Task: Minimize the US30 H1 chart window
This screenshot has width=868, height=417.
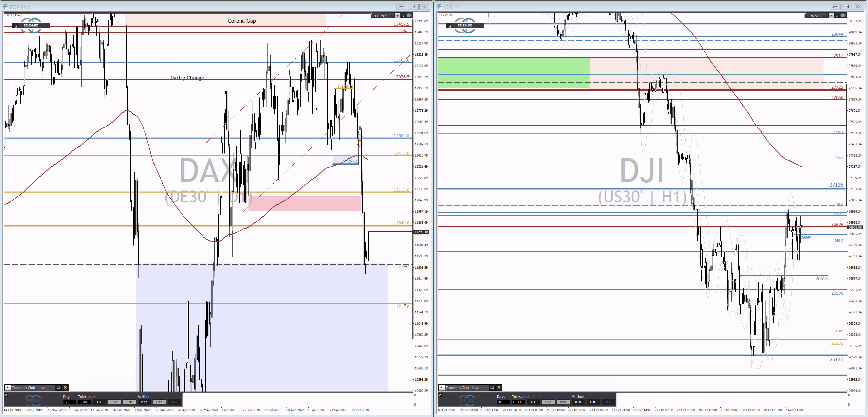Action: pyautogui.click(x=835, y=7)
